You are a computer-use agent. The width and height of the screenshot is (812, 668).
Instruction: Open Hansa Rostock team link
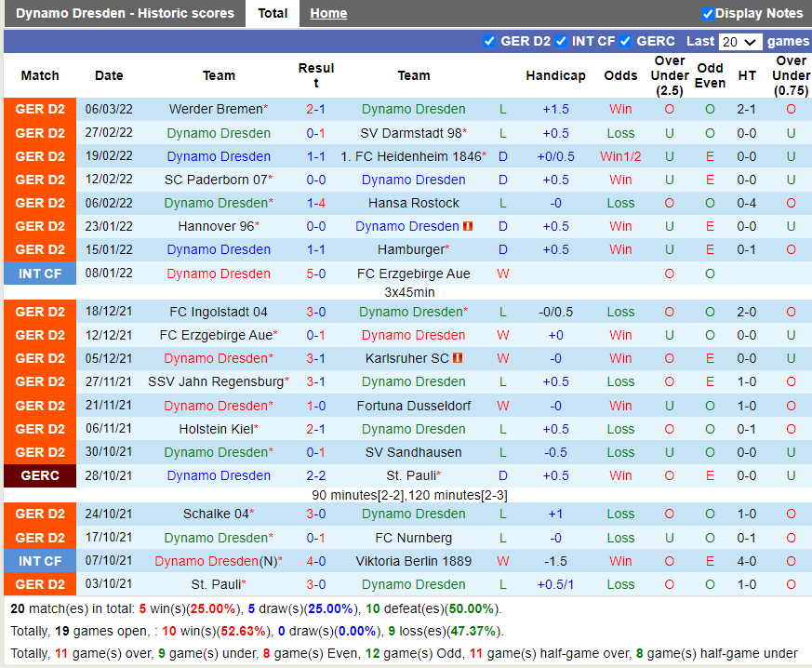(413, 203)
